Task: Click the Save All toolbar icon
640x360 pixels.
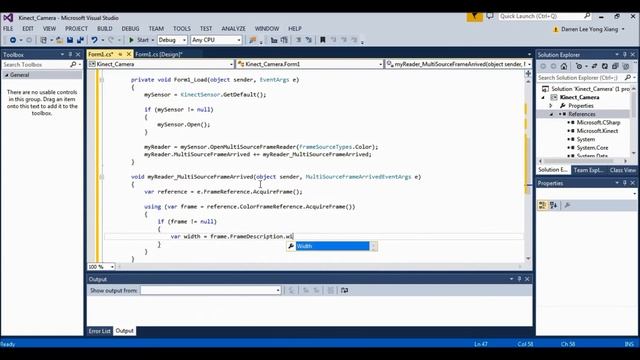Action: pos(80,40)
